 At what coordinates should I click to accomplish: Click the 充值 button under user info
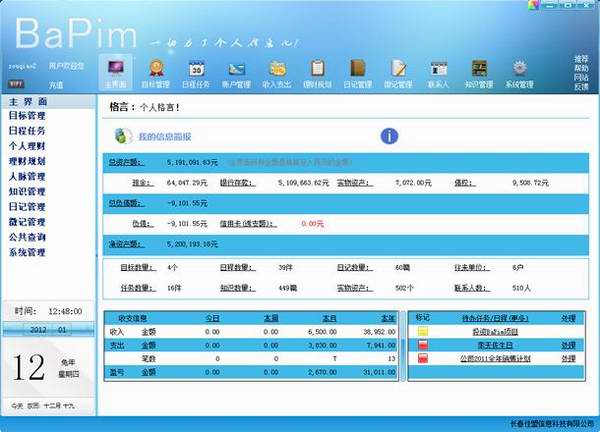(x=56, y=85)
